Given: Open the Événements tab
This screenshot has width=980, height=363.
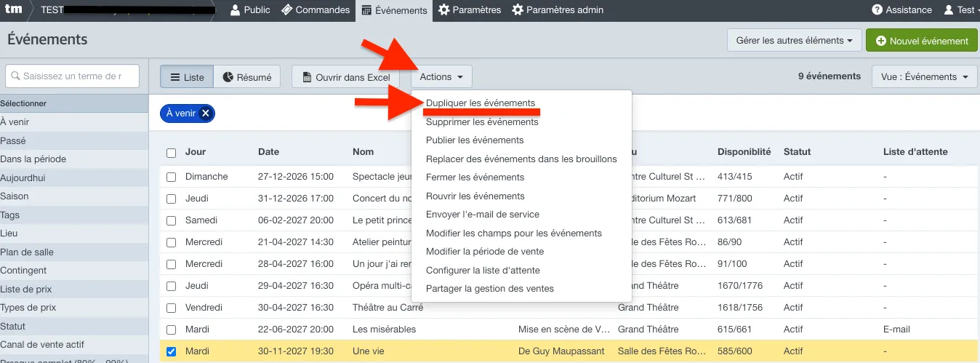Looking at the screenshot, I should tap(394, 10).
